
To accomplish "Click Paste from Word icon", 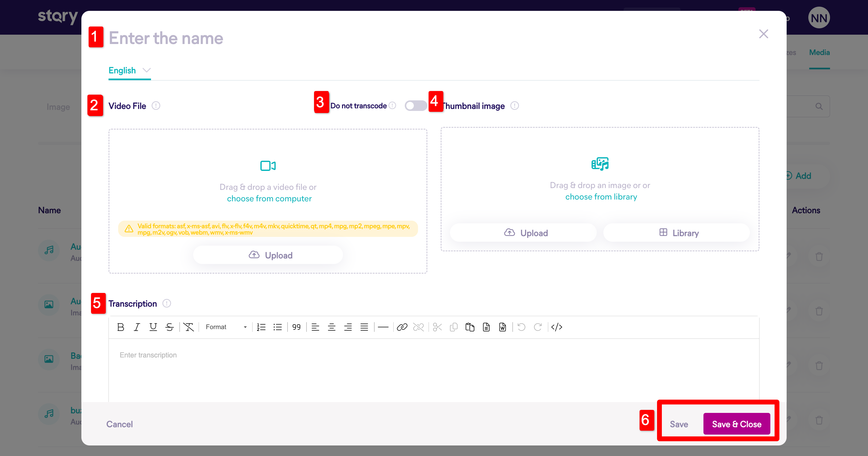I will [502, 327].
